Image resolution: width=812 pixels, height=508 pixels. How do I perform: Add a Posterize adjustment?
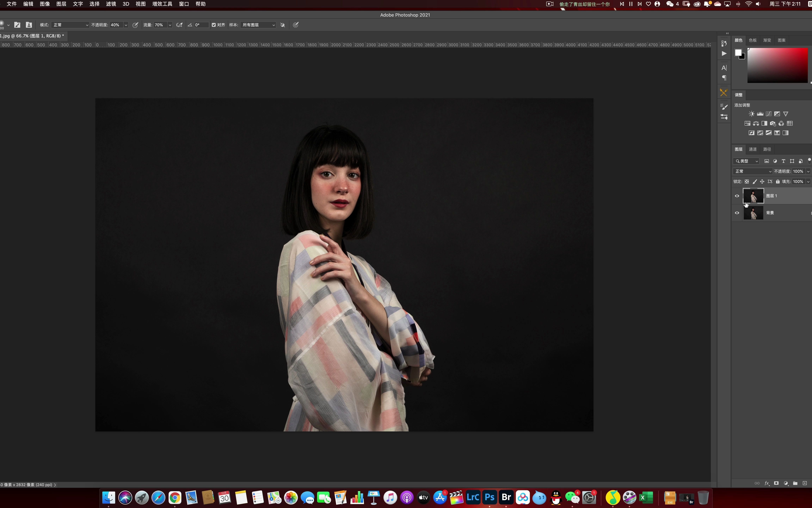pyautogui.click(x=760, y=133)
